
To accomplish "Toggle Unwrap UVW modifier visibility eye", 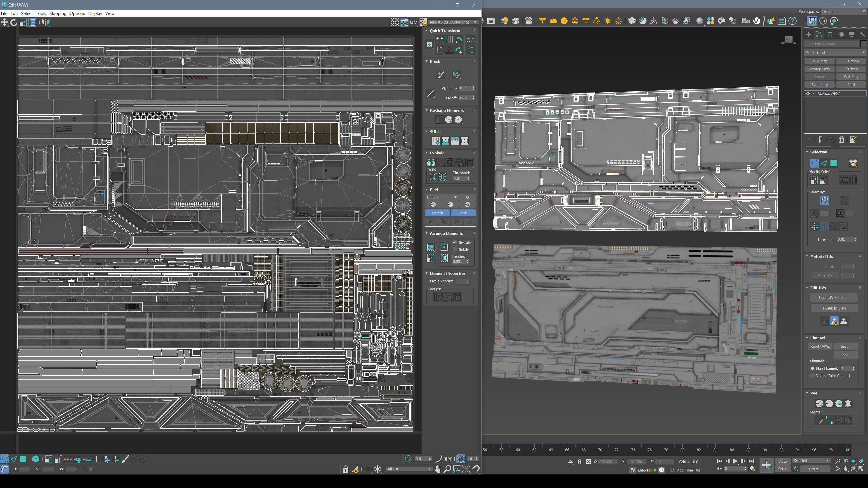I will [x=808, y=94].
